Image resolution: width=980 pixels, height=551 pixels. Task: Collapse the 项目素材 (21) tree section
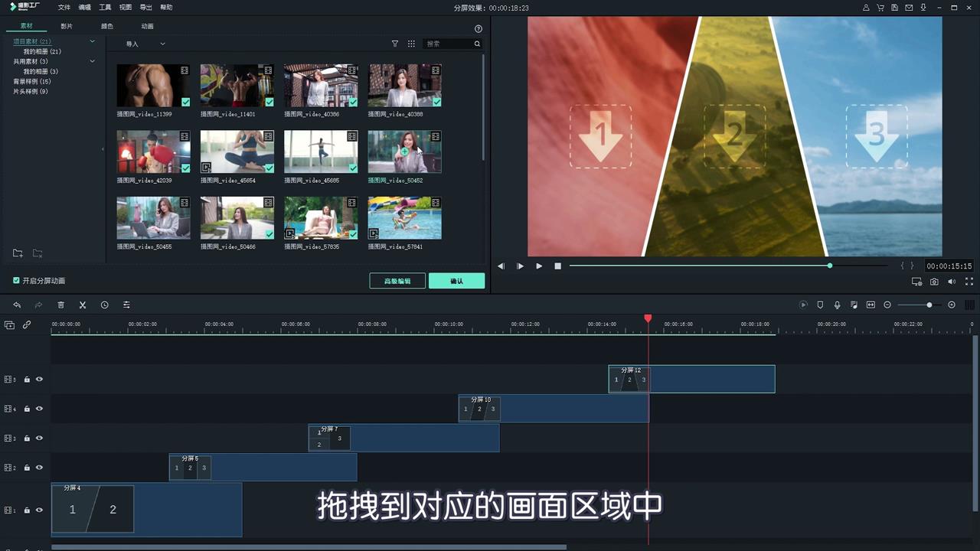pos(93,41)
